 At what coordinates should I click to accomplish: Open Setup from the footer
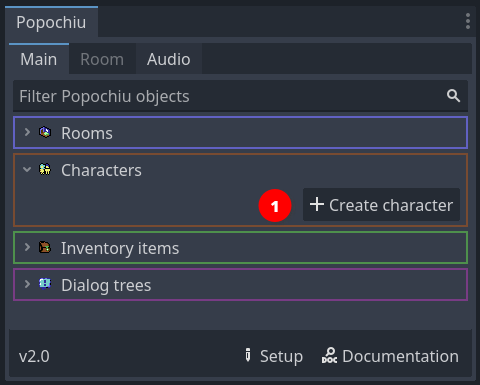(273, 356)
